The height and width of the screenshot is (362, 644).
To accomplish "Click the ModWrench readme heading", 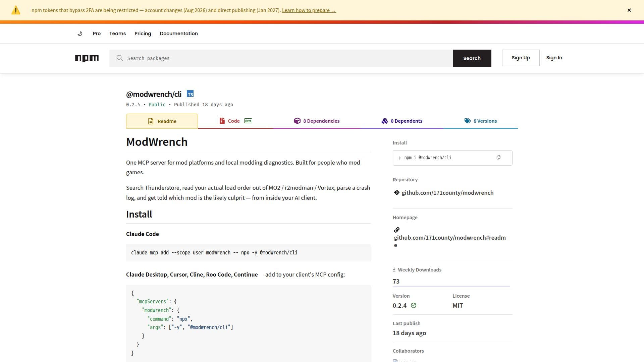I will (x=157, y=142).
